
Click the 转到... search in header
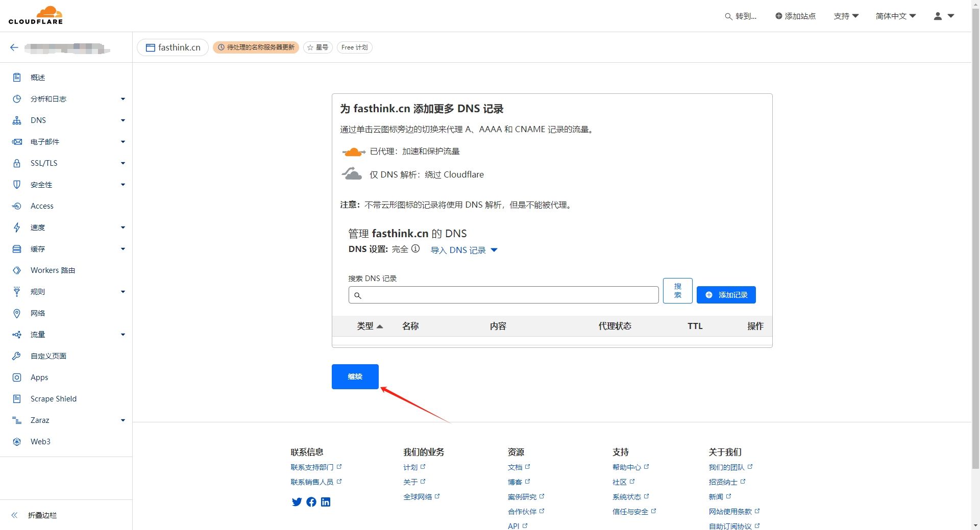[741, 16]
